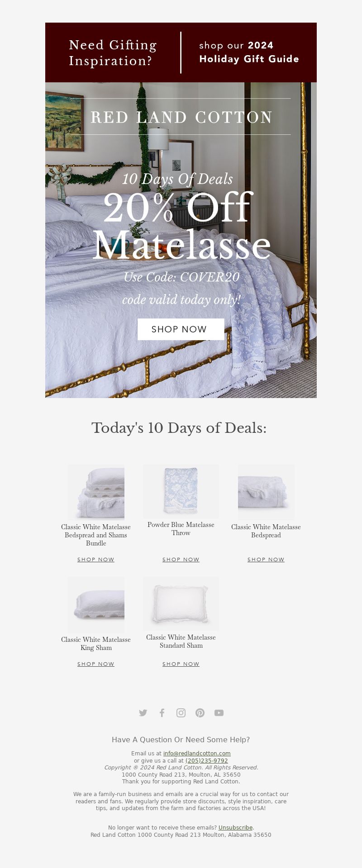Screen dimensions: 362x868
Task: Open the Instagram social icon
Action: click(181, 713)
